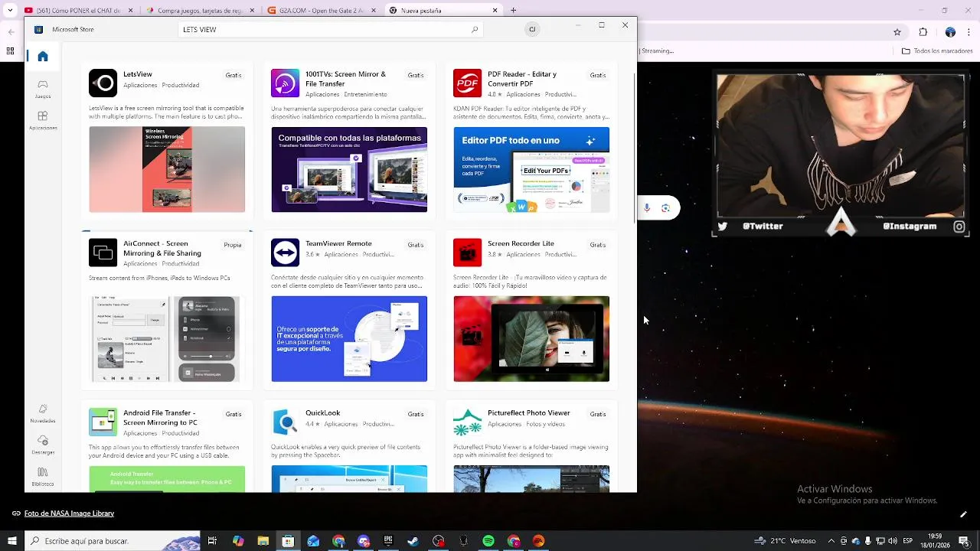
Task: Click the Windows Start button
Action: (12, 541)
